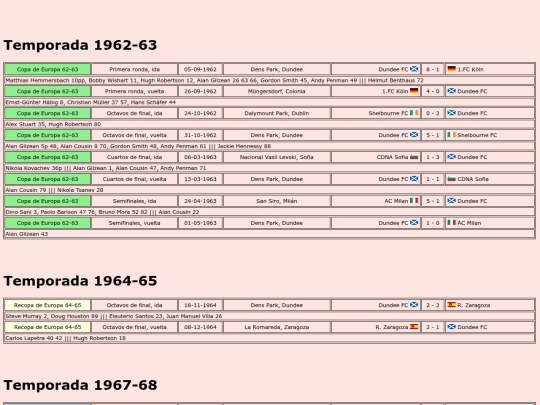Image resolution: width=540 pixels, height=405 pixels.
Task: Click 'CDNA Sofia' in the 06-03-1963 row
Action: (392, 157)
